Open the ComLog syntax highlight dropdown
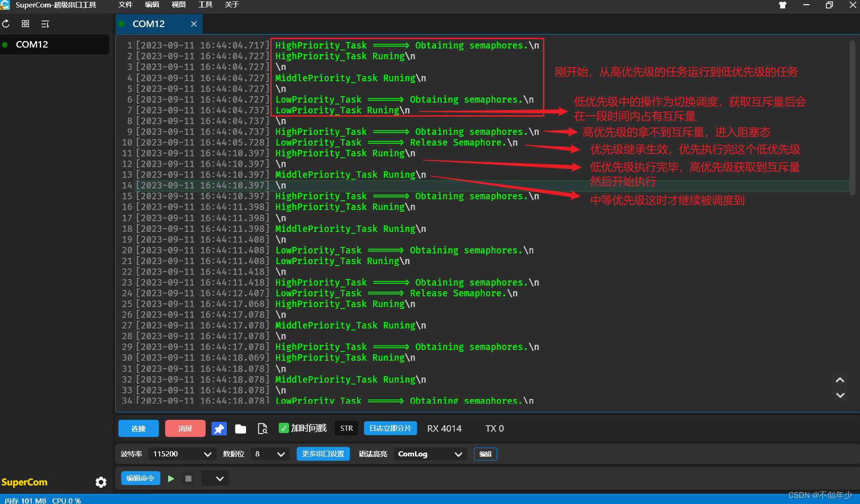The height and width of the screenshot is (504, 860). pos(430,454)
